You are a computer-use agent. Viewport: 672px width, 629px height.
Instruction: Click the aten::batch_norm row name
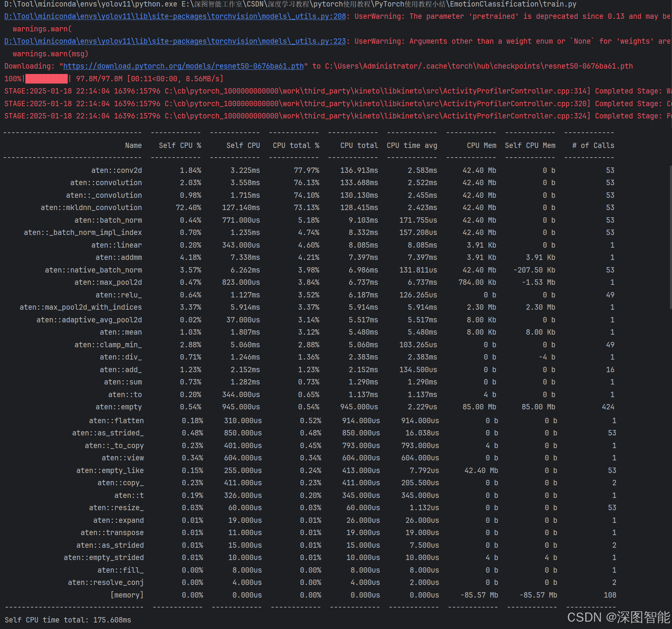click(x=108, y=220)
